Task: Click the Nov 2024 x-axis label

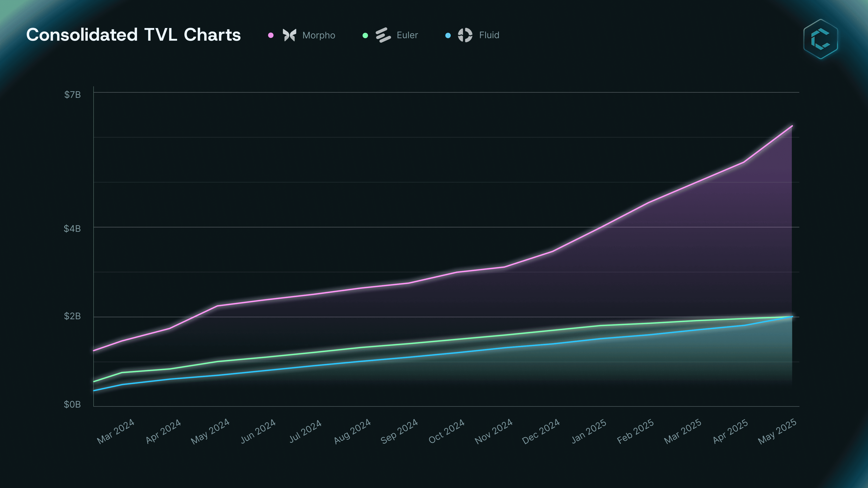Action: click(494, 432)
